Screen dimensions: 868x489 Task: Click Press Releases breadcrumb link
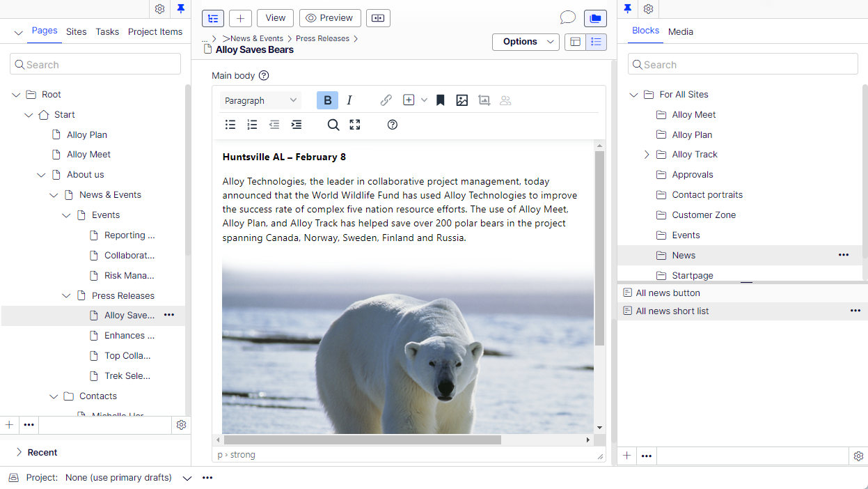[x=322, y=38]
